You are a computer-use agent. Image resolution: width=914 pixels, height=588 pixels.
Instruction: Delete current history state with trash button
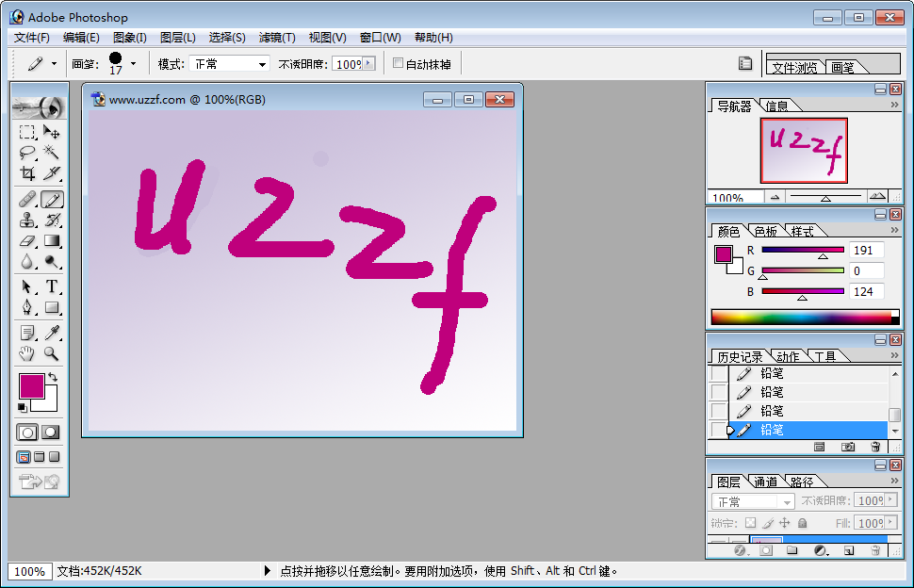(875, 447)
